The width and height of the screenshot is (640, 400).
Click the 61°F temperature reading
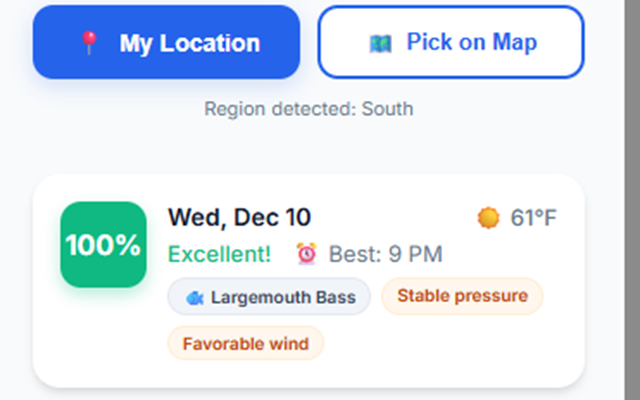click(533, 218)
